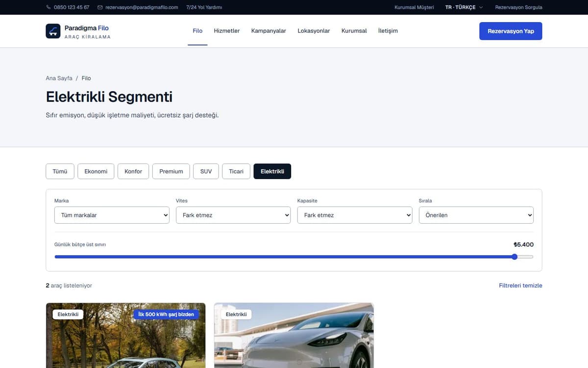The width and height of the screenshot is (588, 368).
Task: Open the Kurumsal nav menu item
Action: pyautogui.click(x=354, y=31)
